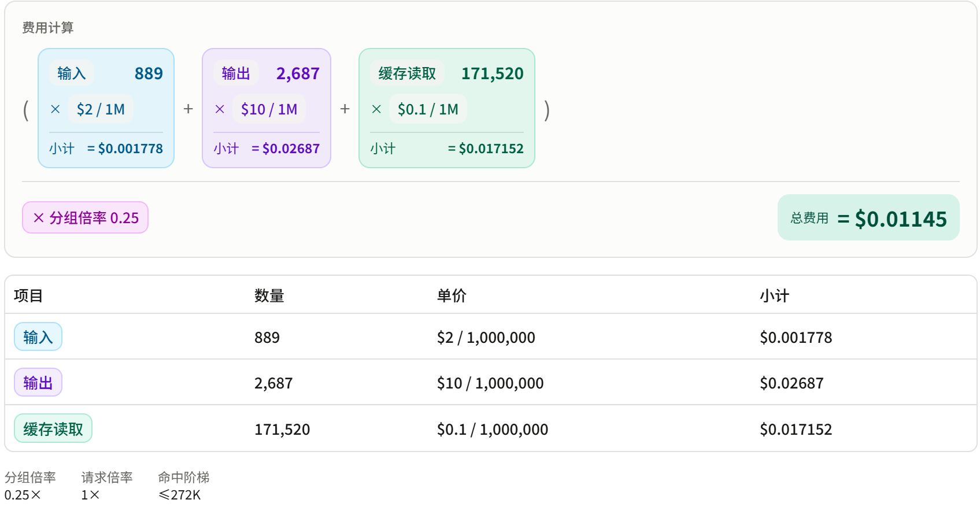Select the = $0.02687 subtotal in the purple card
Viewport: 980px width, 507px height.
(286, 149)
